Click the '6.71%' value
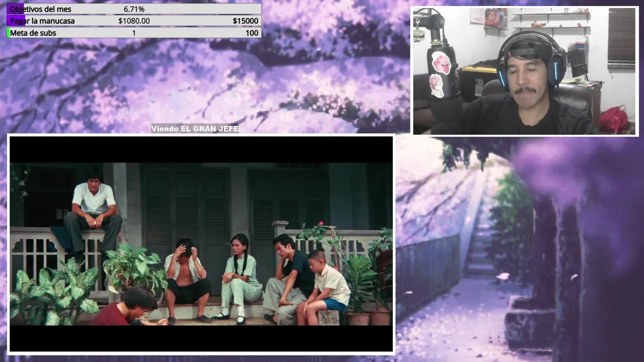Screen dimensions: 644x362 click(134, 9)
